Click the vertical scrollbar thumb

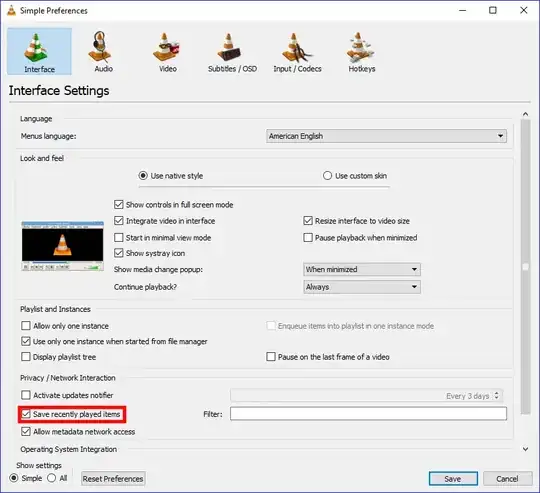click(525, 267)
